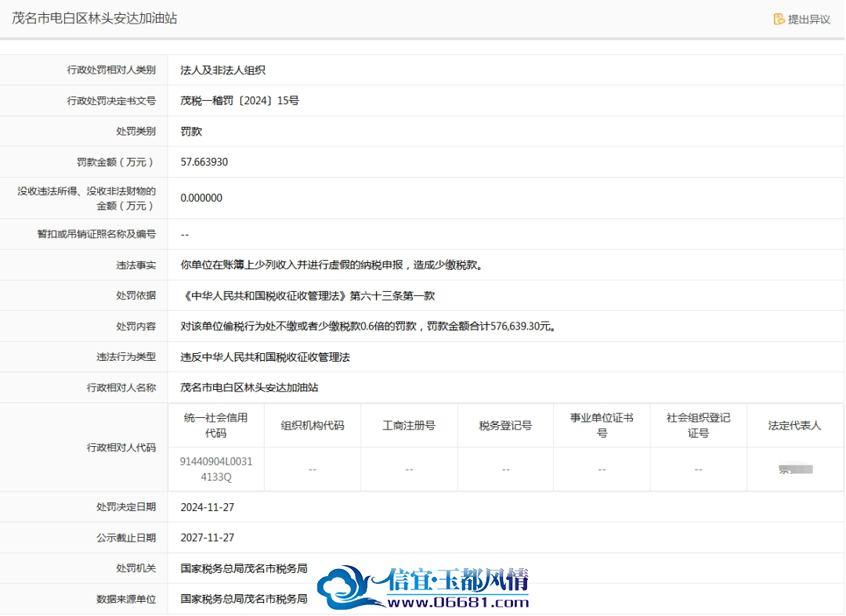Viewport: 846px width, 616px height.
Task: Click the 行政处罚相对人类别 label
Action: coord(111,70)
